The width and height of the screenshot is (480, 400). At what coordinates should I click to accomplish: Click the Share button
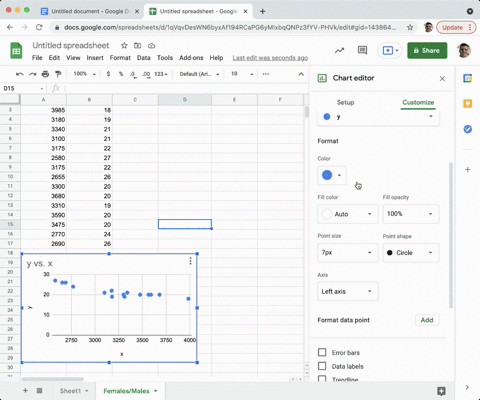tap(427, 51)
